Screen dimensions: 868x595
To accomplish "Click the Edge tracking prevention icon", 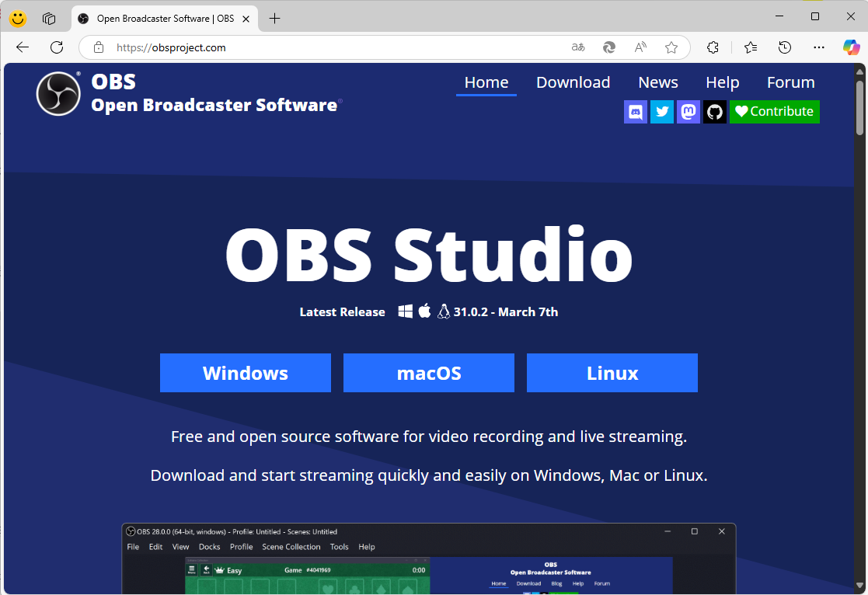I will [x=609, y=47].
